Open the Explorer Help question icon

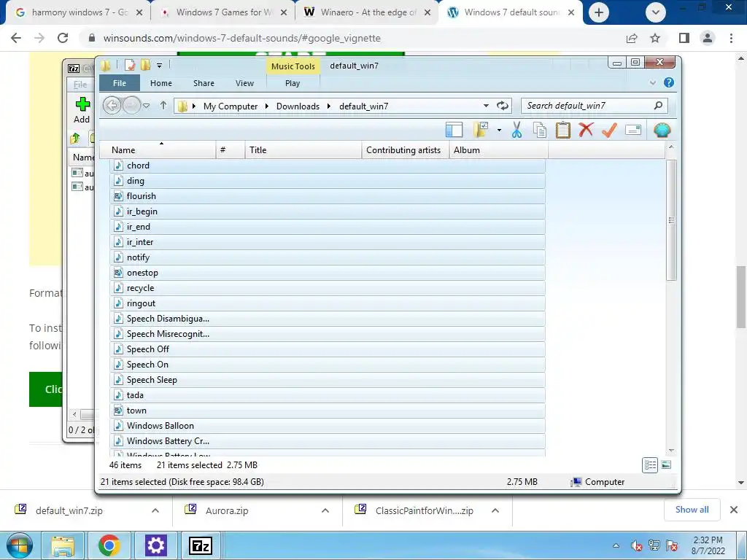pos(669,82)
